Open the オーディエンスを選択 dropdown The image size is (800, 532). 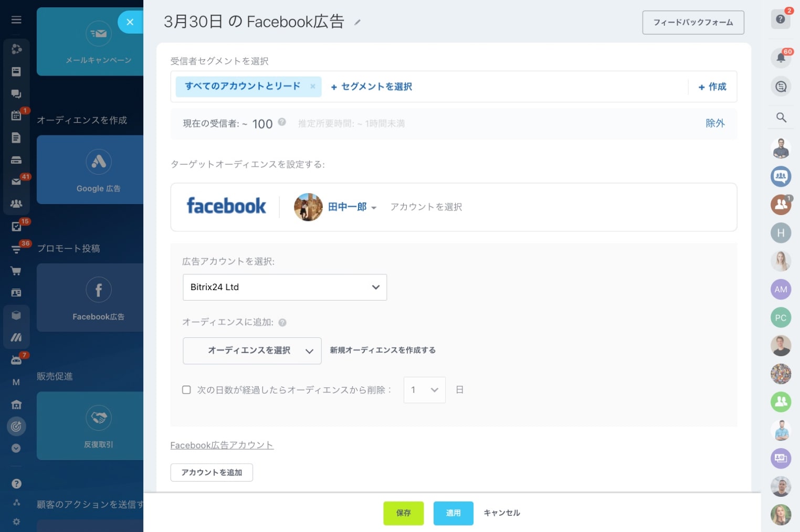pos(252,351)
